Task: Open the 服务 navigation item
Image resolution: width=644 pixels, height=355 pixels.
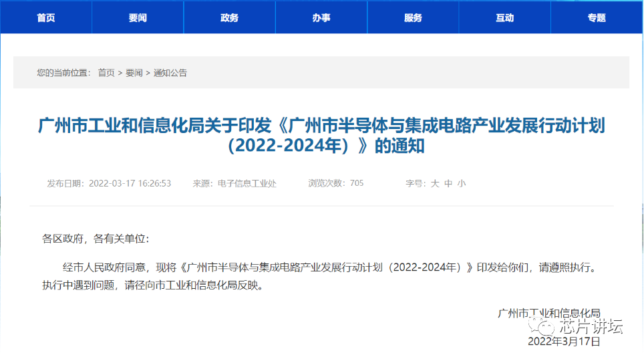Action: 413,17
